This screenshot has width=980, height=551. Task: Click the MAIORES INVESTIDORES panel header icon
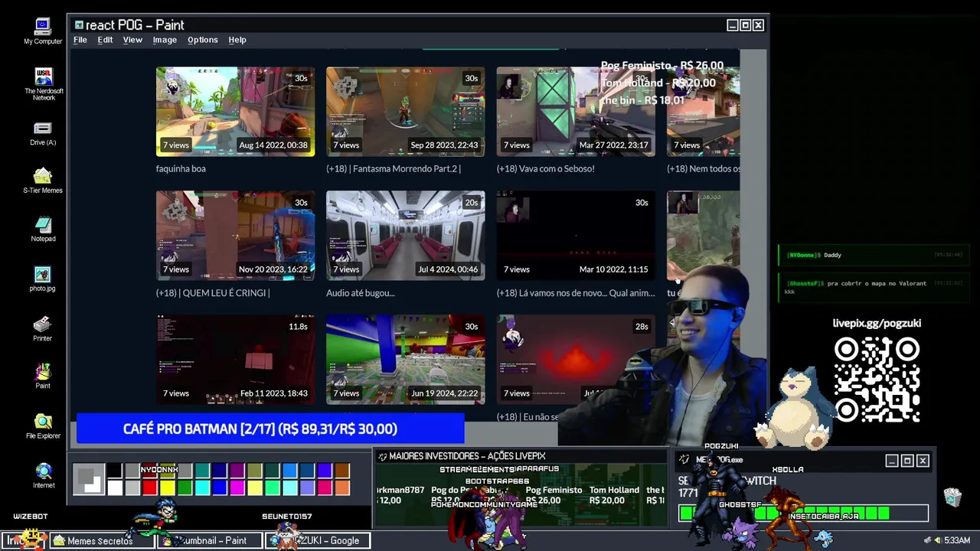pos(383,456)
